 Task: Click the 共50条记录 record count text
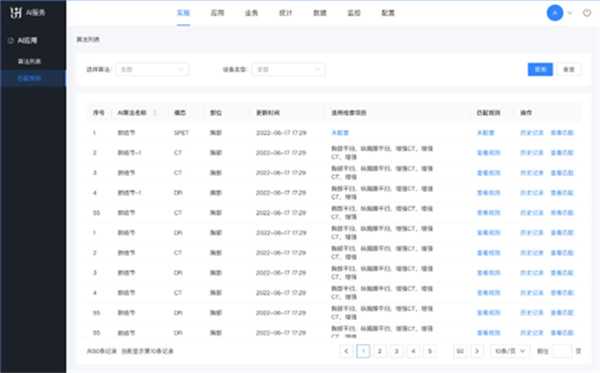coord(102,351)
